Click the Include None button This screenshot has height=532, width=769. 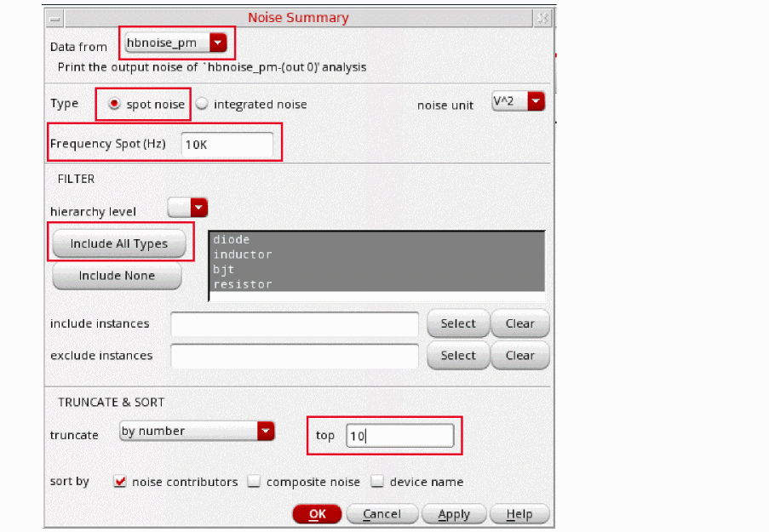coord(117,276)
